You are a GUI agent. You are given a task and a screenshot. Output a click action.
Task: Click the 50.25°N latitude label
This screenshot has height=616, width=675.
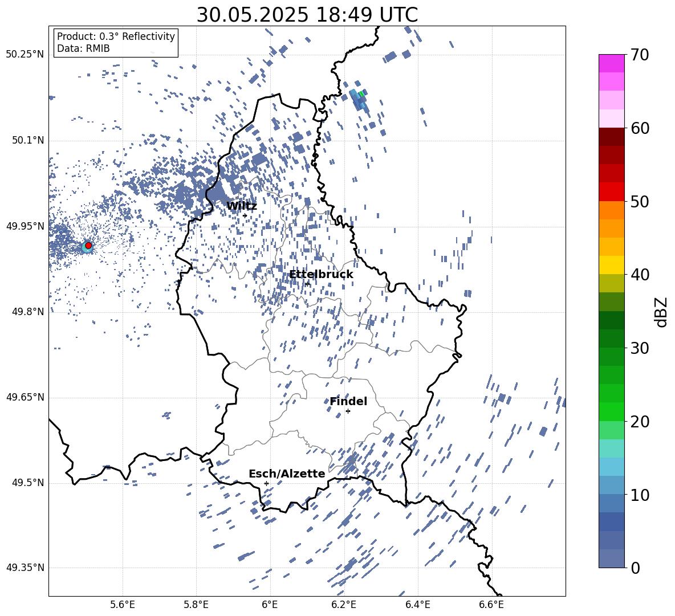[x=25, y=55]
